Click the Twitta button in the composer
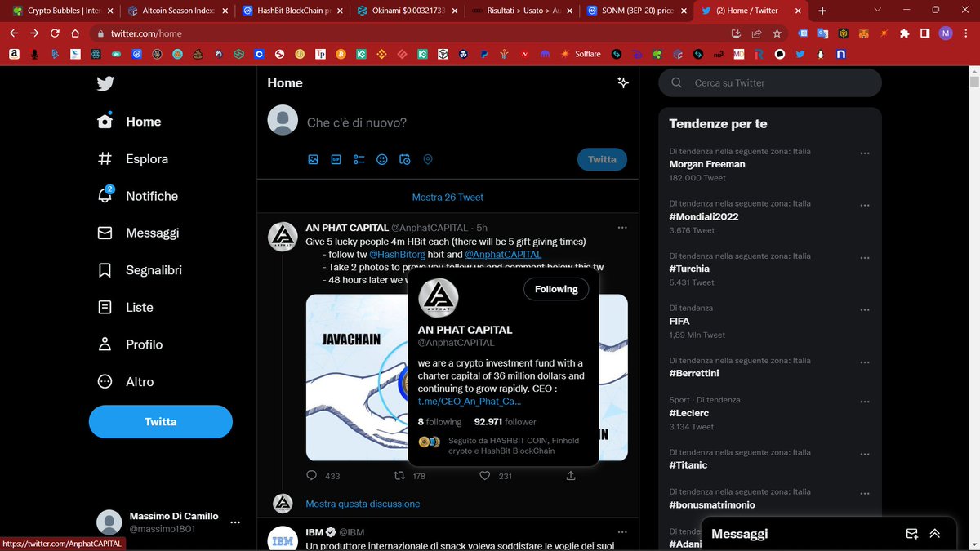Image resolution: width=980 pixels, height=551 pixels. 602,159
